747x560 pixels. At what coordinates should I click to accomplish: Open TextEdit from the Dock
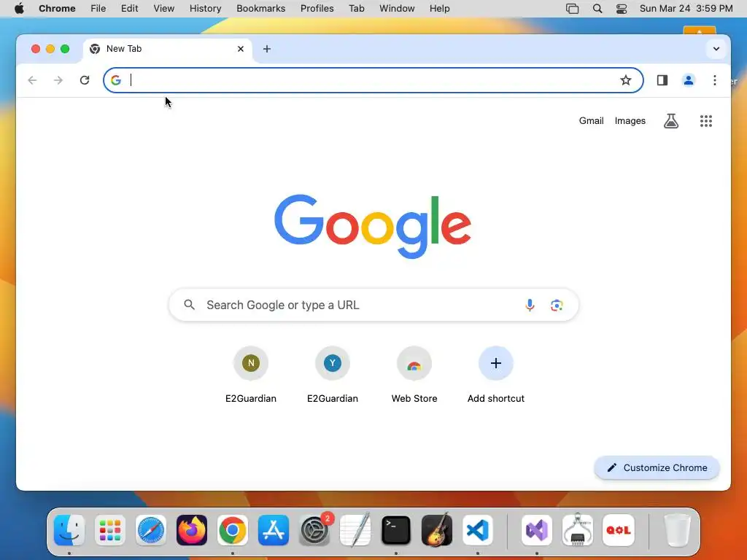[355, 530]
